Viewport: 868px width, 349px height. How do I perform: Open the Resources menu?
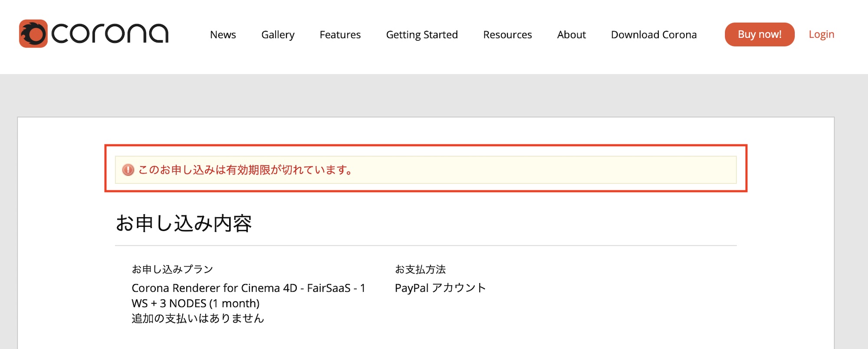(x=507, y=35)
